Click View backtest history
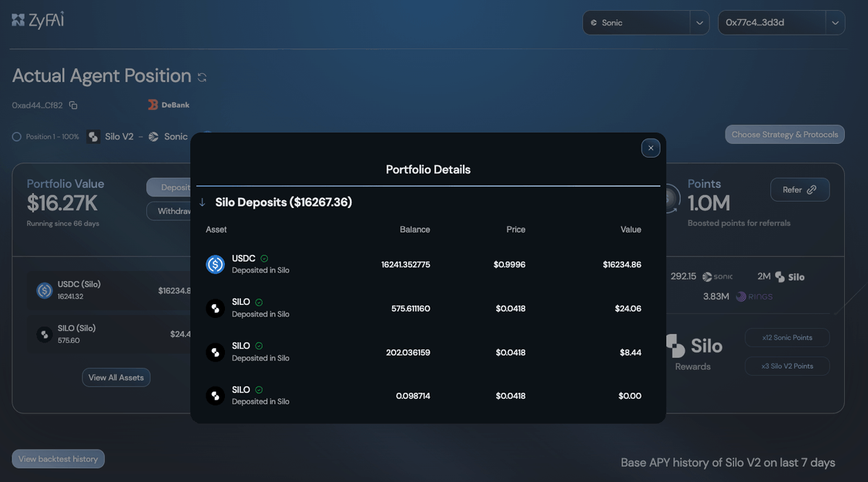The image size is (868, 482). (x=58, y=459)
